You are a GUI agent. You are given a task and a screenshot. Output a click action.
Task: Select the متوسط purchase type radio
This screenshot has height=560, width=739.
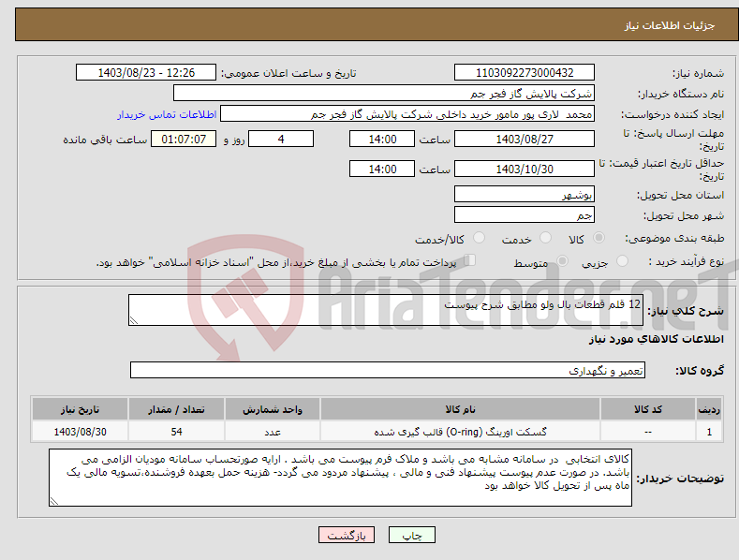pos(562,260)
